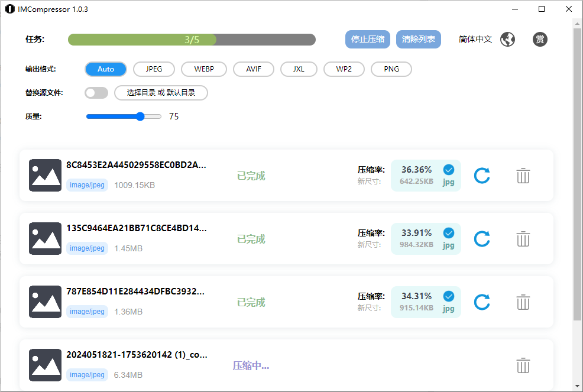Delete the 8C8453E2A445 image from list
This screenshot has width=583, height=392.
tap(523, 176)
